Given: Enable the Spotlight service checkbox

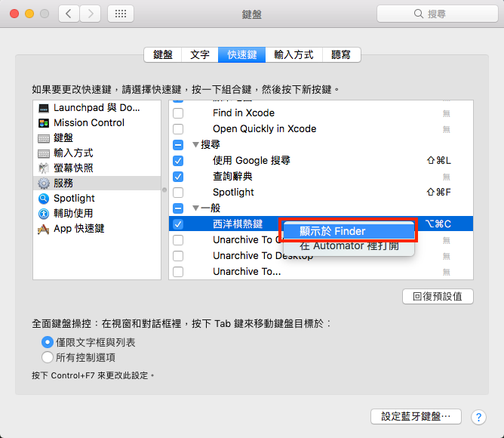Looking at the screenshot, I should 178,193.
